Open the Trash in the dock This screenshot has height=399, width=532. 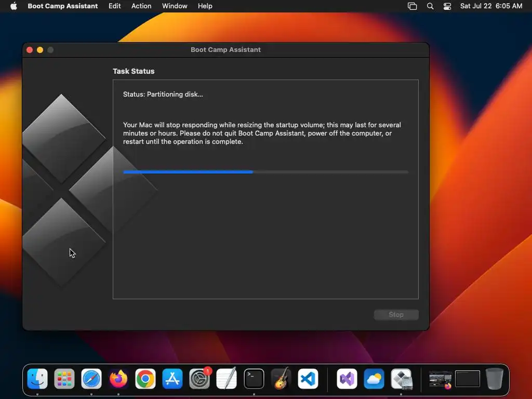coord(495,379)
